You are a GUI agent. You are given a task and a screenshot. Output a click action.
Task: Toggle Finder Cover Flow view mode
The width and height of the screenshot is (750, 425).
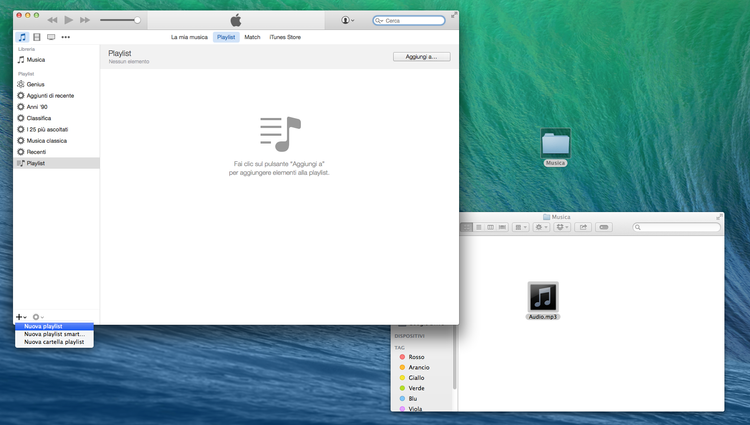tap(501, 228)
